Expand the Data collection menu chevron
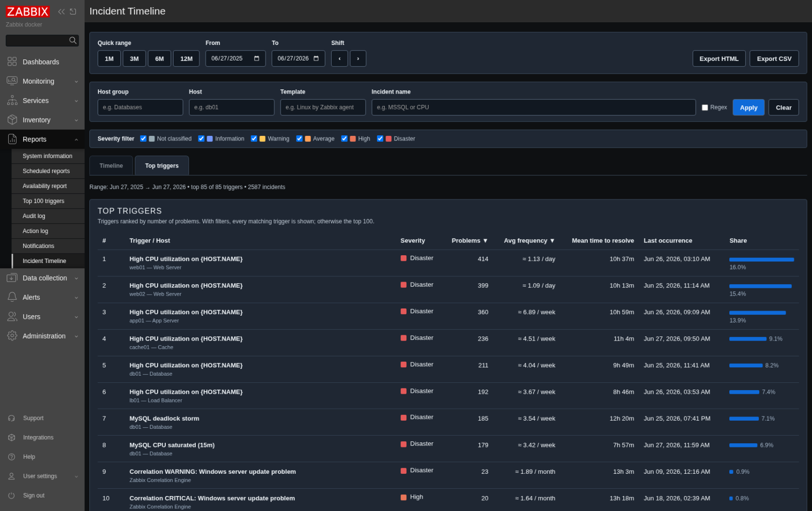Viewport: 812px width, 511px height. pyautogui.click(x=76, y=278)
